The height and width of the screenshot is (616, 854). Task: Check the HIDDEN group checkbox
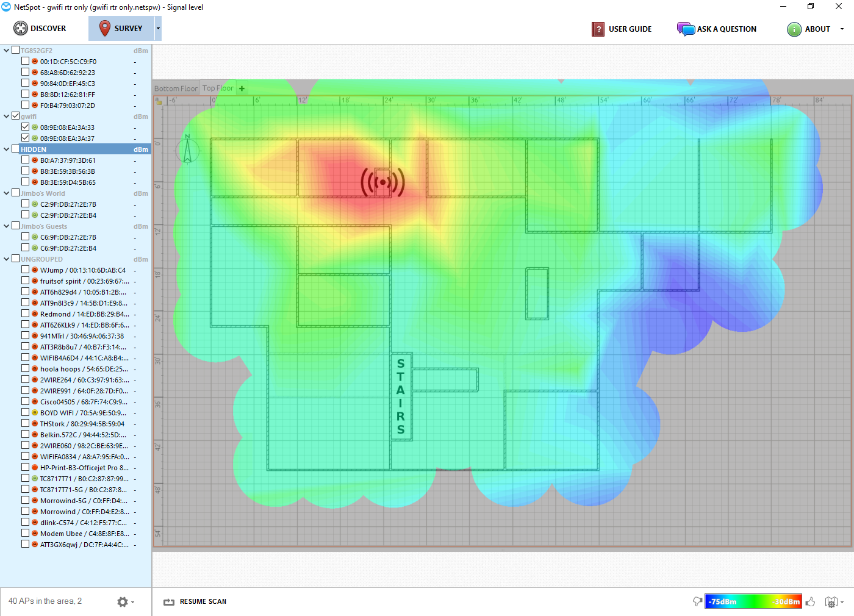(16, 149)
